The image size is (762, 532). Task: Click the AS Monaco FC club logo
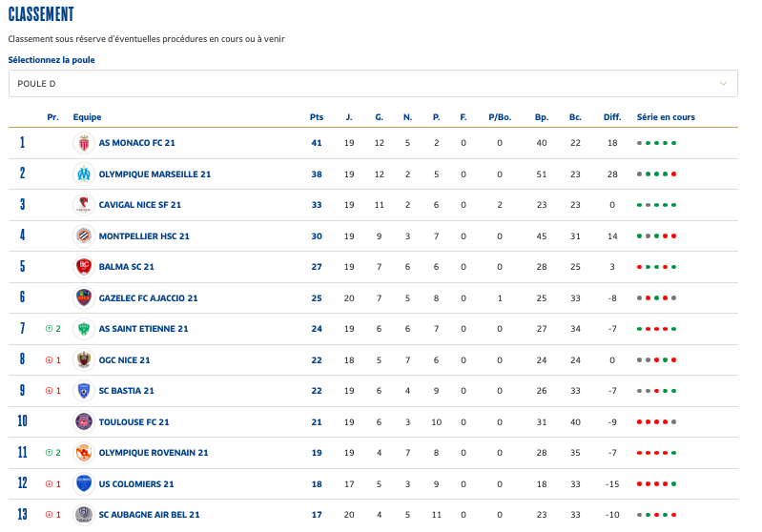[x=84, y=143]
